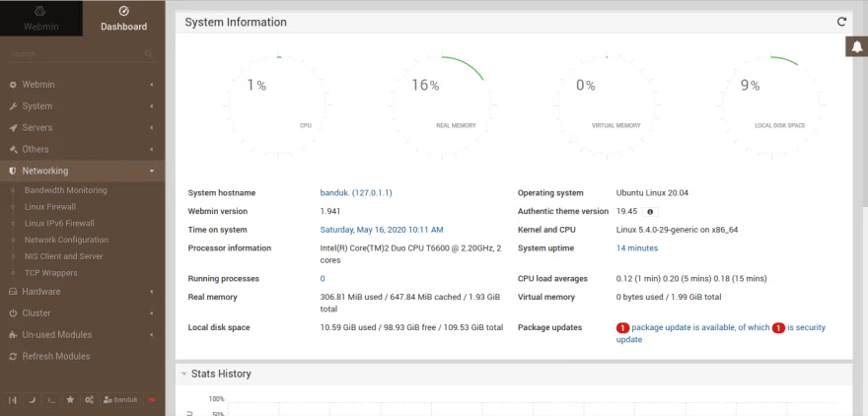Click the Real Memory 16% gauge
868x416 pixels.
(438, 91)
